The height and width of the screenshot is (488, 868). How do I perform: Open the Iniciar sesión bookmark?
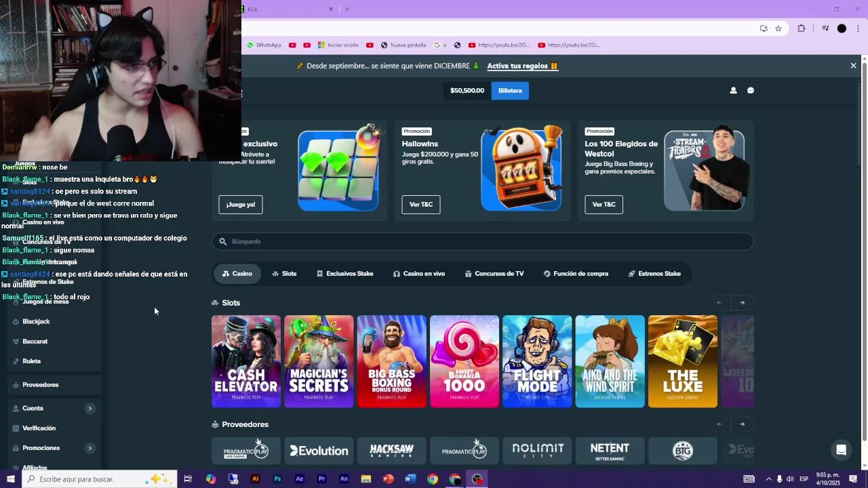coord(338,45)
